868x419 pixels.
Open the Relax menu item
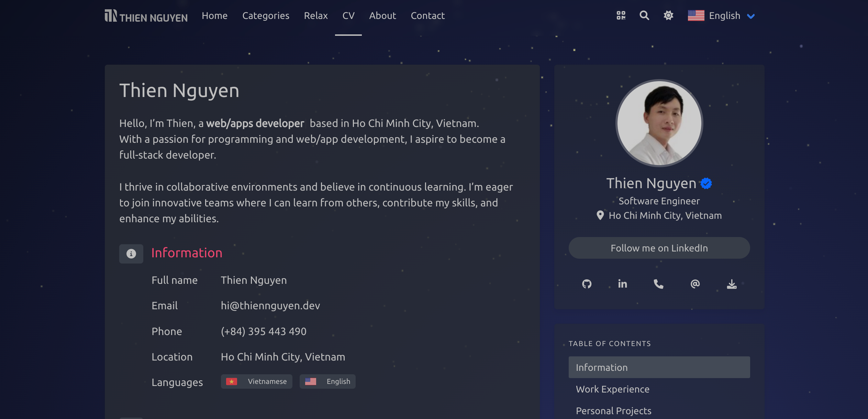pyautogui.click(x=315, y=16)
